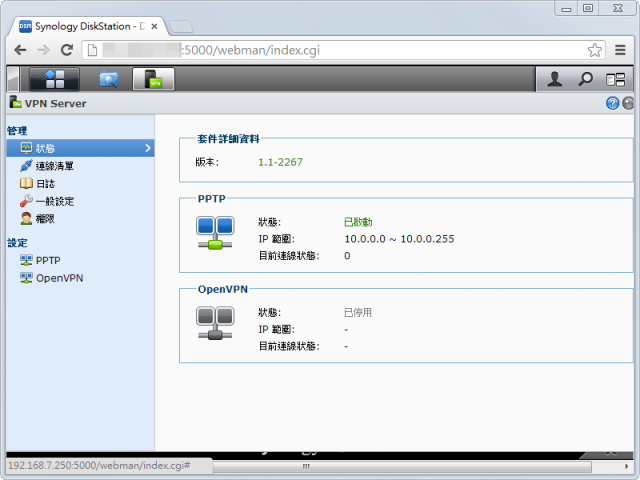
Task: Click the 狀態 monitor icon
Action: pyautogui.click(x=27, y=148)
